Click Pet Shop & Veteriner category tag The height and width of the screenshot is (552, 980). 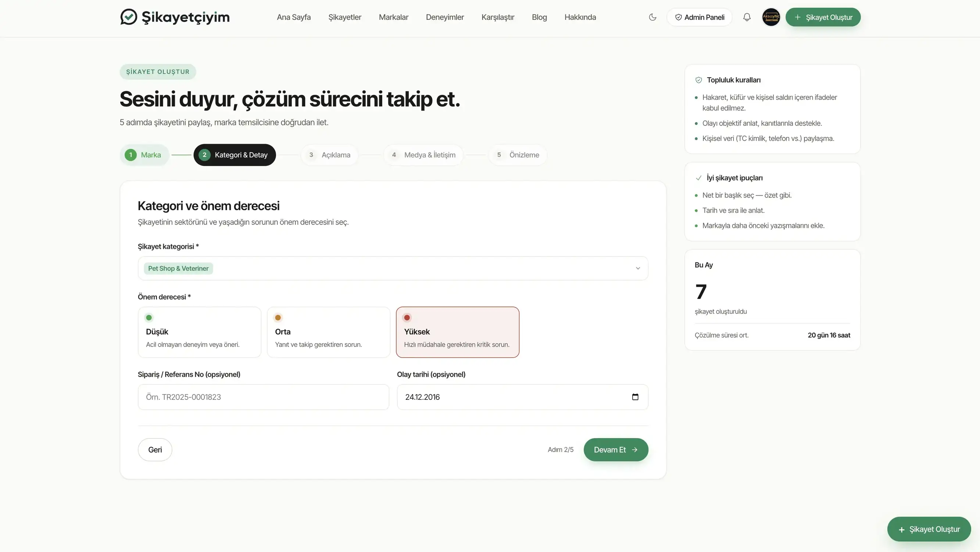pos(178,268)
